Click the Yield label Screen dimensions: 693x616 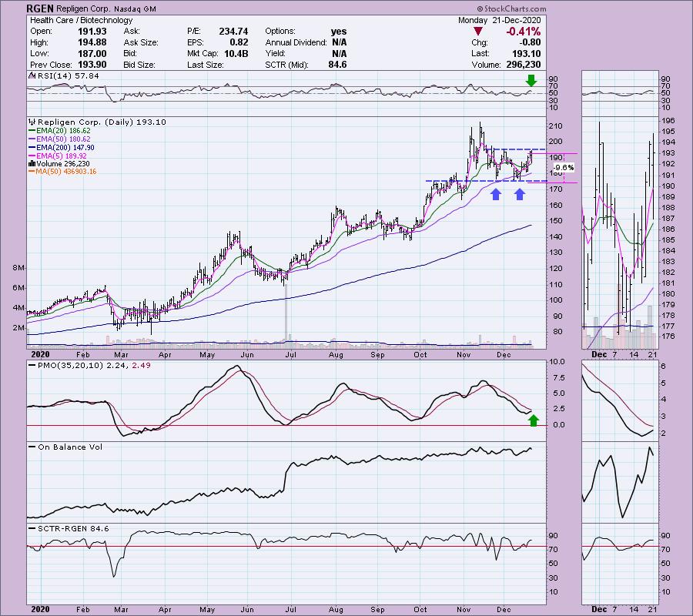(276, 53)
